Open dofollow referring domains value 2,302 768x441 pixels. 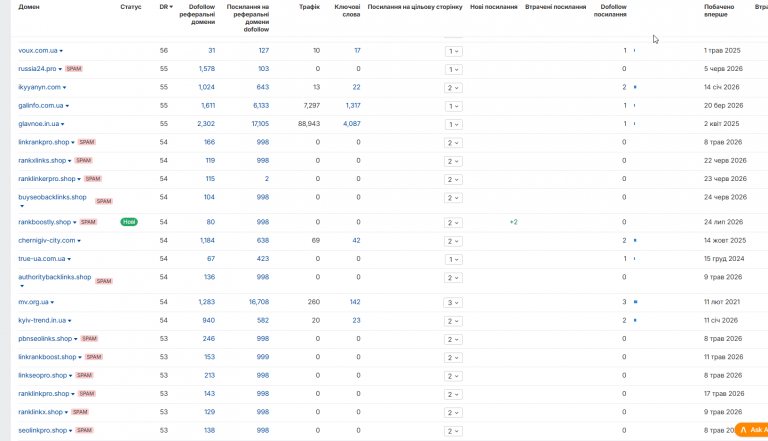pyautogui.click(x=206, y=124)
